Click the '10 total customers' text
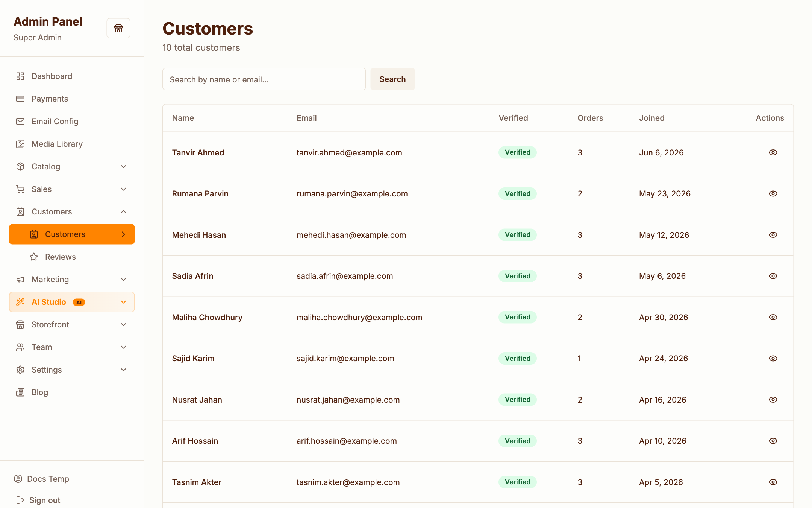 pos(201,48)
